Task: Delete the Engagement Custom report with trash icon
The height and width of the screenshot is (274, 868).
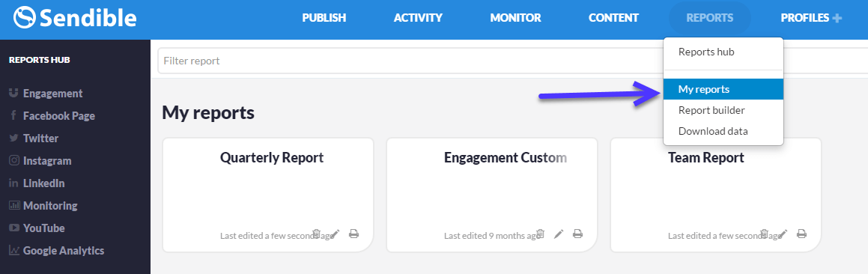Action: point(540,234)
